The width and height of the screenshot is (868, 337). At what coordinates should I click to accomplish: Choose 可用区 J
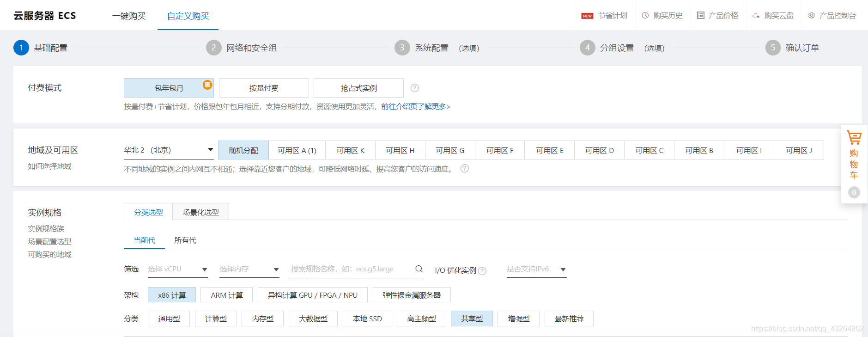799,150
